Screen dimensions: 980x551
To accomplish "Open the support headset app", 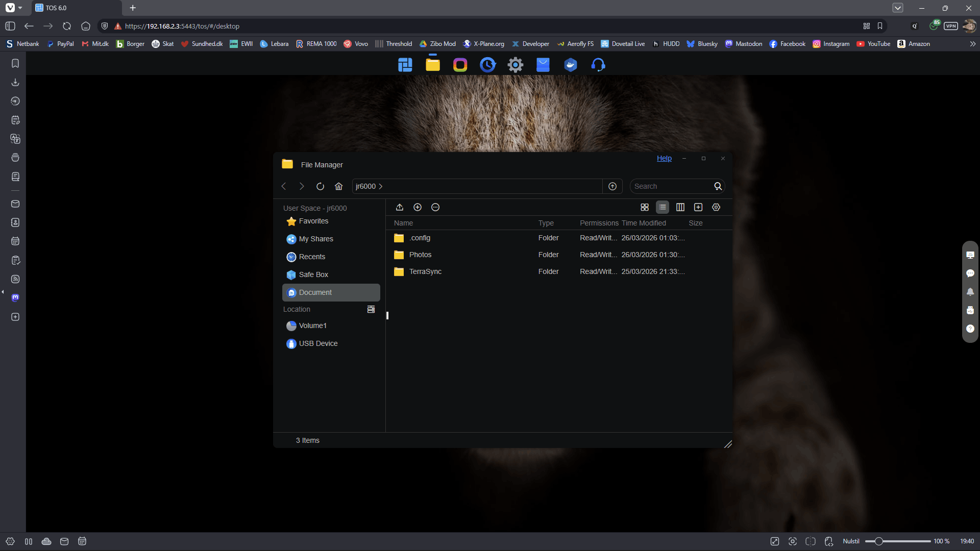I will pos(598,65).
